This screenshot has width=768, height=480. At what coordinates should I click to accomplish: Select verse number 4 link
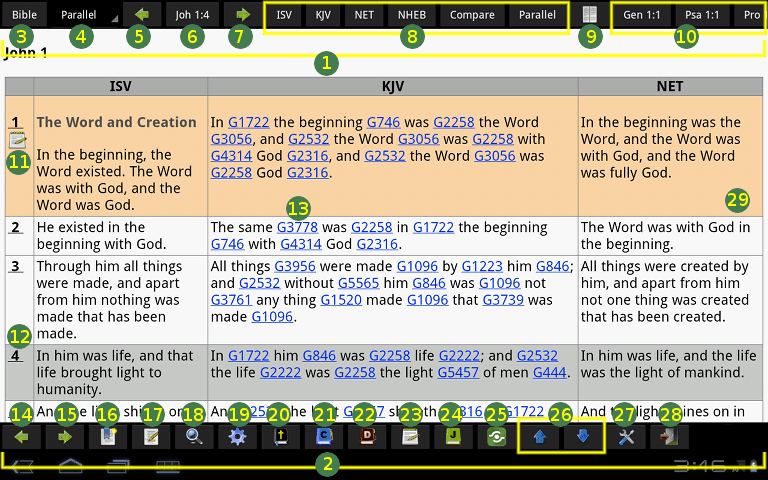(x=15, y=355)
